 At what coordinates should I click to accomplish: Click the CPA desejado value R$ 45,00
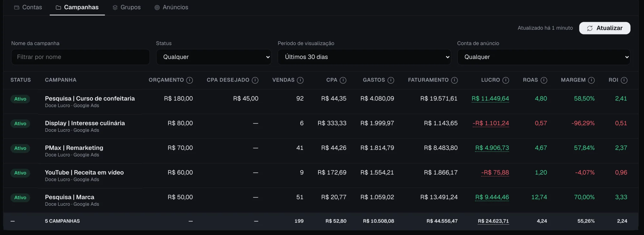click(x=246, y=98)
